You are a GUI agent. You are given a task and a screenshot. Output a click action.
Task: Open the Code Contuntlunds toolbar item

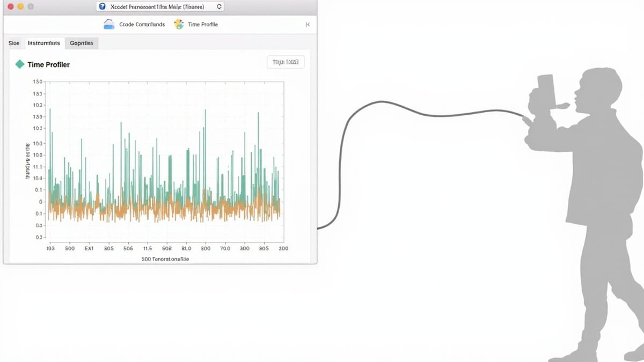click(135, 24)
